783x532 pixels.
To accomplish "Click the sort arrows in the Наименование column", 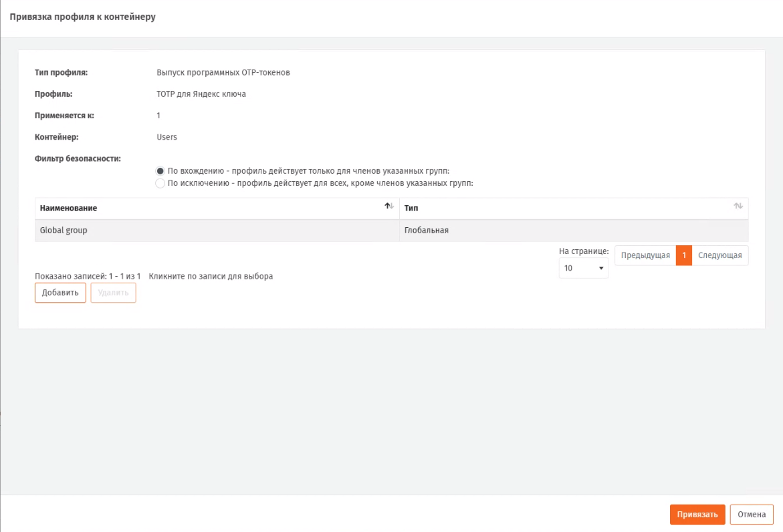I will [x=389, y=207].
